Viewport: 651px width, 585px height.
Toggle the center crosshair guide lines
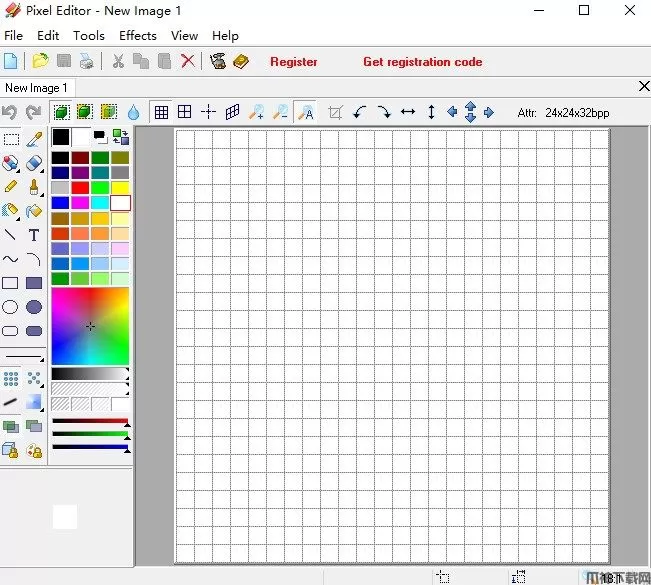[209, 113]
